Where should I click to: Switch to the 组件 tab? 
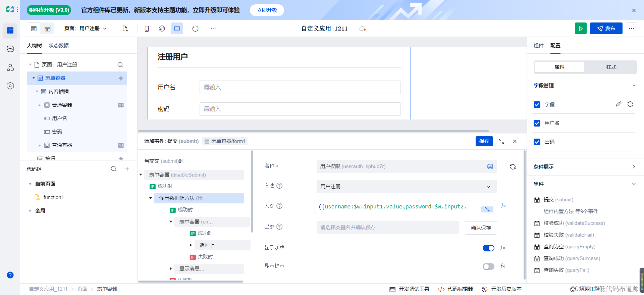(538, 46)
